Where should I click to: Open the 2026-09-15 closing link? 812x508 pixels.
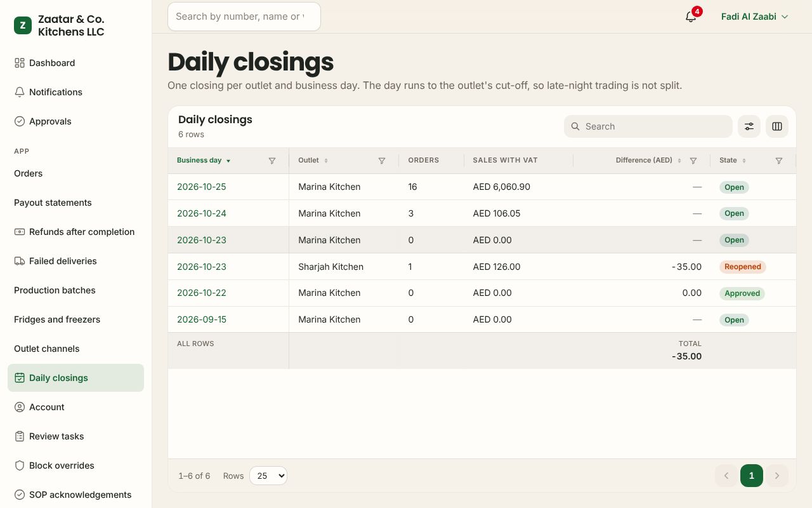202,319
